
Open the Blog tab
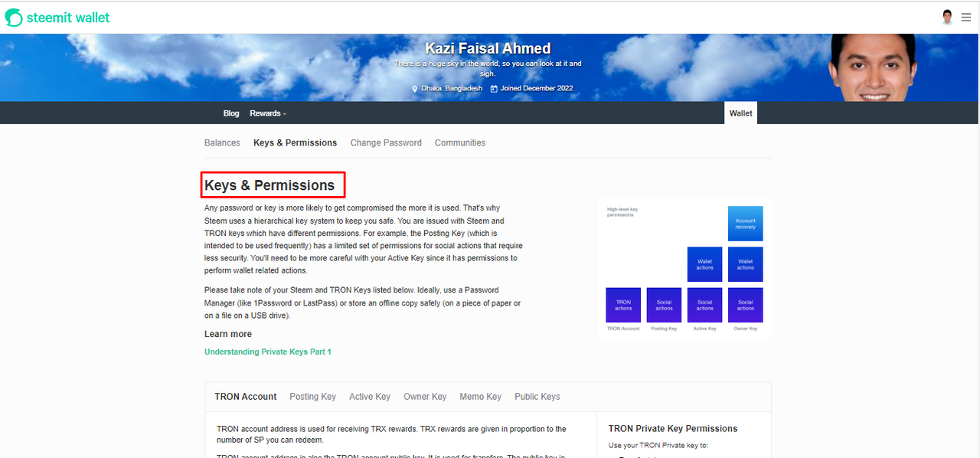coord(231,113)
